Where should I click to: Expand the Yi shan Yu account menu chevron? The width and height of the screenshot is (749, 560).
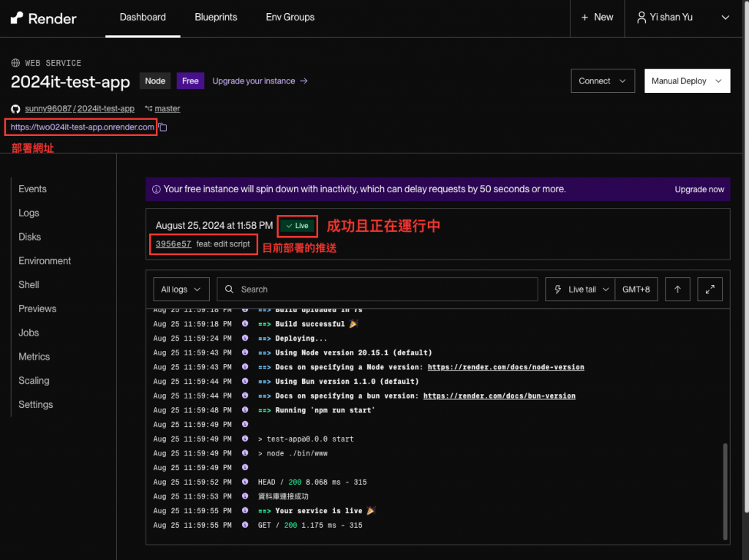tap(725, 18)
